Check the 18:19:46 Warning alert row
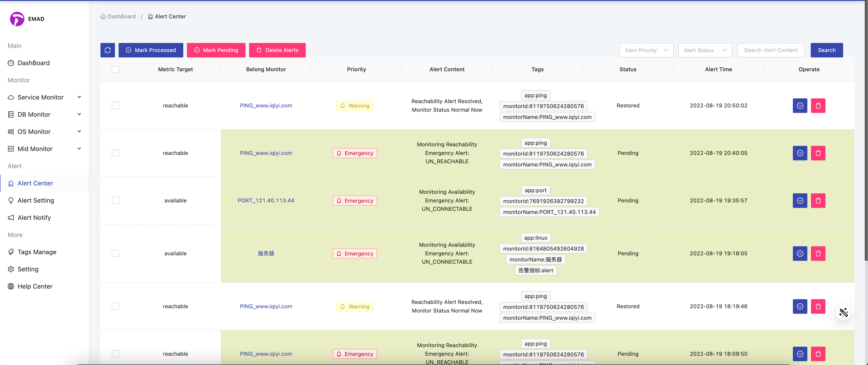The image size is (868, 365). pos(115,306)
